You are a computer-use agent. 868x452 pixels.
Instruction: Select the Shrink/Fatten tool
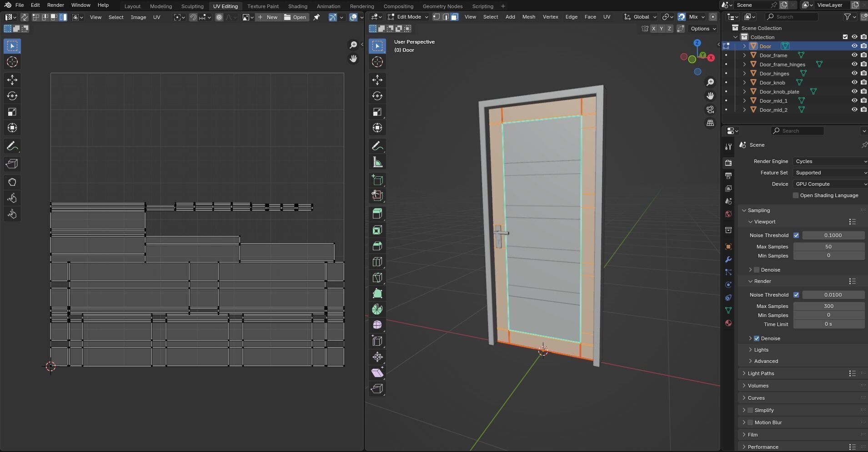coord(377,357)
